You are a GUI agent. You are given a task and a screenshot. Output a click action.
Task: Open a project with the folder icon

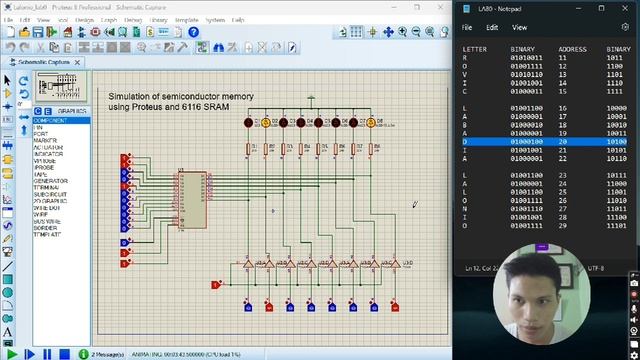pos(24,32)
